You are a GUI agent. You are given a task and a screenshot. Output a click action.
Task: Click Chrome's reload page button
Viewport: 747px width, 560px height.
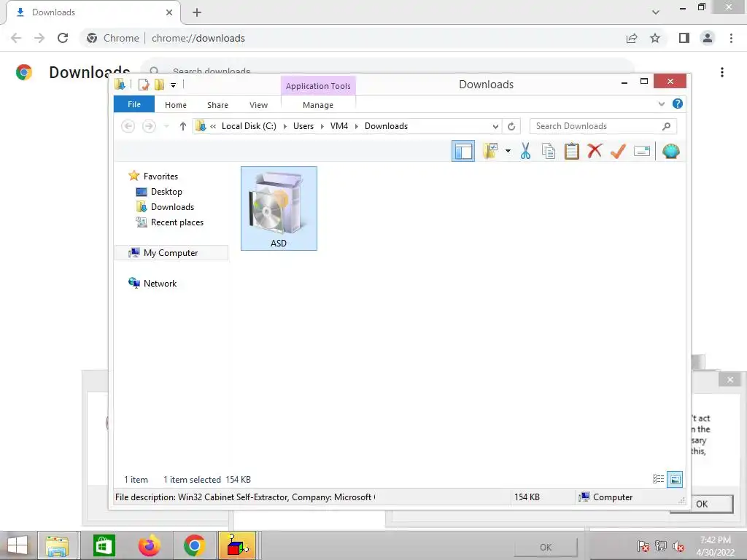pos(63,38)
